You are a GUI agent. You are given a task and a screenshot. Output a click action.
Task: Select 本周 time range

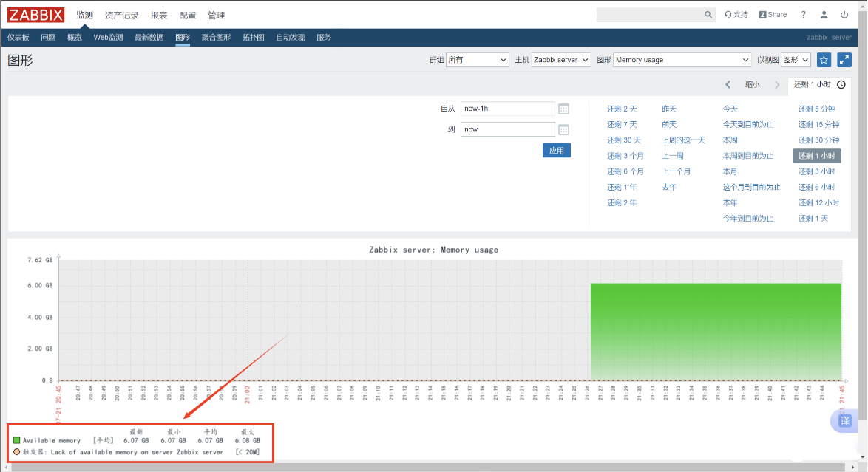(x=730, y=140)
